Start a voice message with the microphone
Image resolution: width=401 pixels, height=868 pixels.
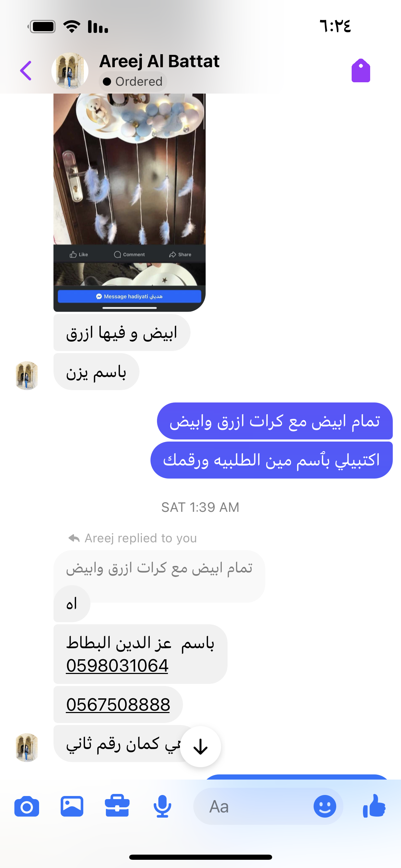[162, 806]
